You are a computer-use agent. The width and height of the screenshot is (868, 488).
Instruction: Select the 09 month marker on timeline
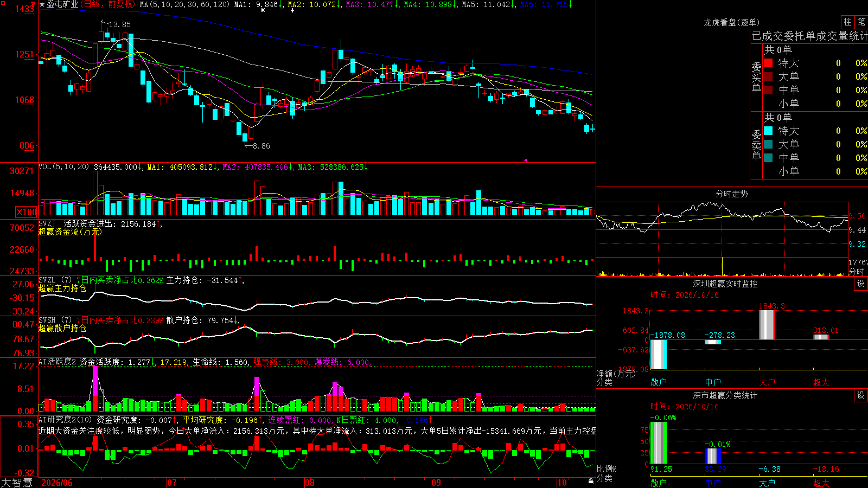(x=436, y=483)
